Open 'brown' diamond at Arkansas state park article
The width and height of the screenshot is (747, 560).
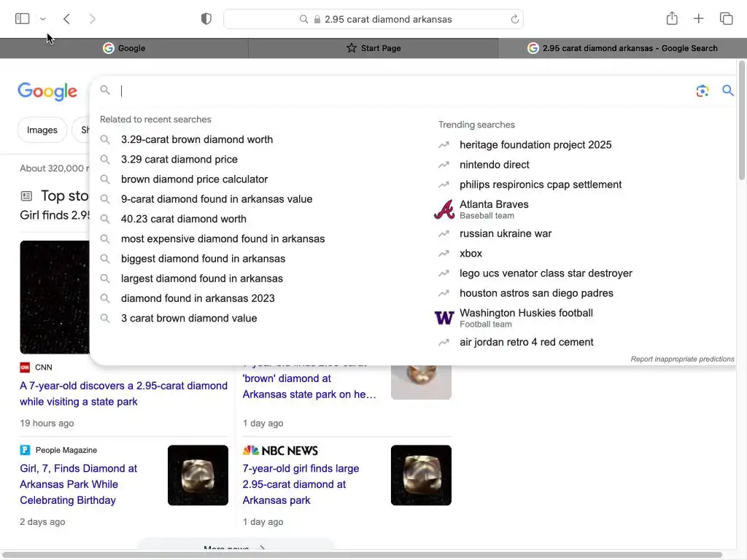[x=309, y=386]
